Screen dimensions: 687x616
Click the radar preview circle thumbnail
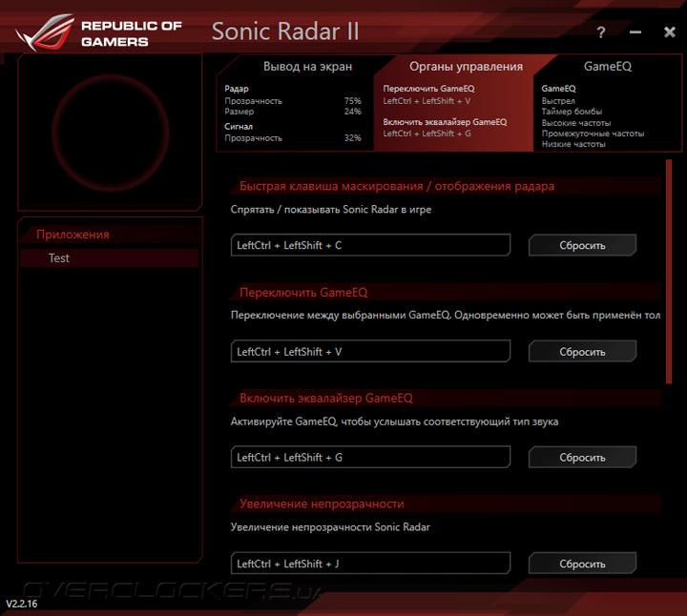tap(111, 133)
